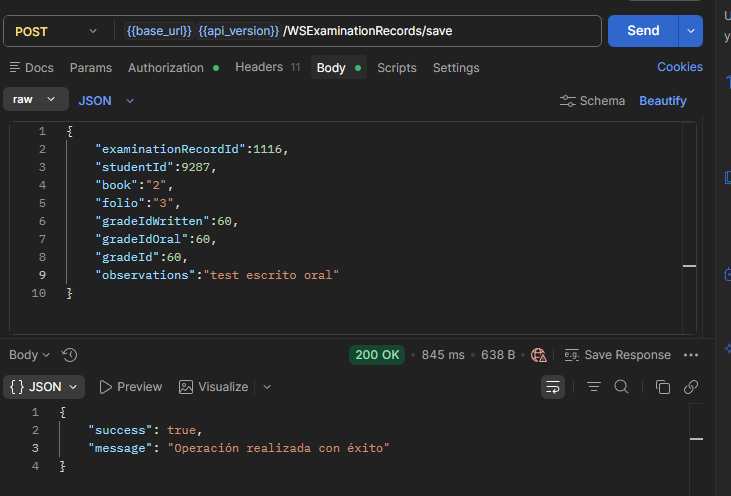Viewport: 731px width, 496px height.
Task: Toggle word wrap in response viewer
Action: pyautogui.click(x=553, y=387)
